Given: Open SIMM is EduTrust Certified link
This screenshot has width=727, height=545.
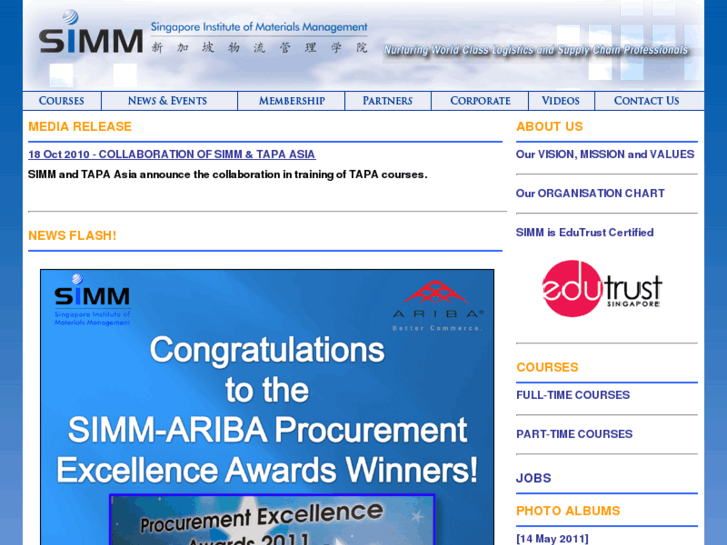Looking at the screenshot, I should [585, 232].
